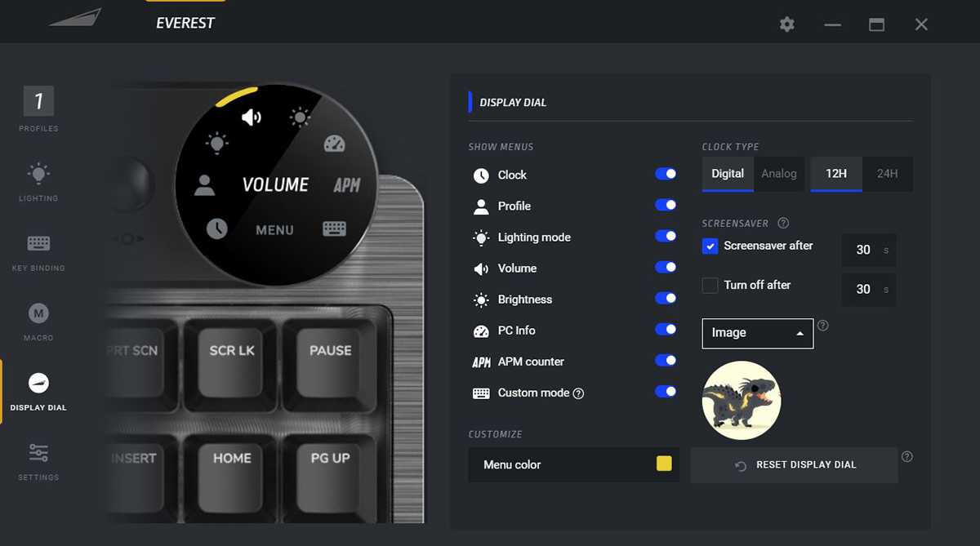980x546 pixels.
Task: Click the Reset Display Dial button
Action: coord(794,465)
